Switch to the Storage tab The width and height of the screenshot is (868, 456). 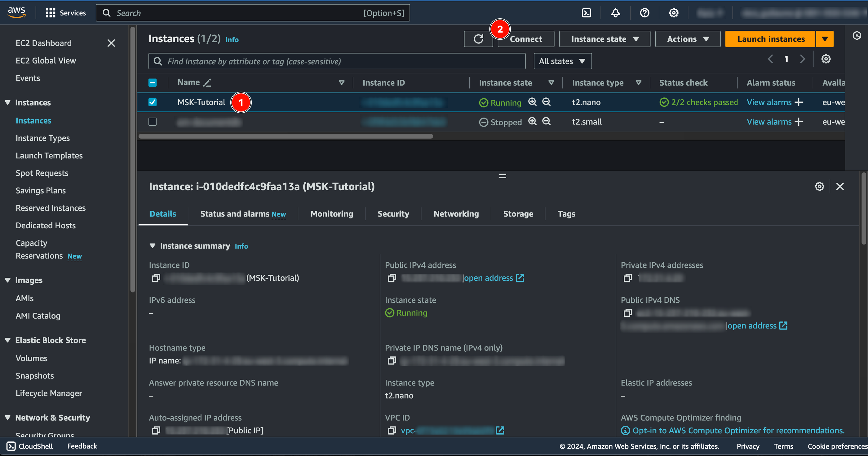[x=518, y=214]
